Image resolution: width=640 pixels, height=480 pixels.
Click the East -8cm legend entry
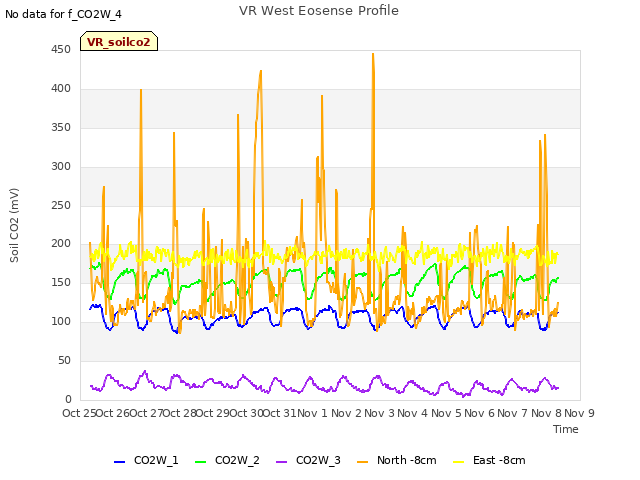(489, 460)
